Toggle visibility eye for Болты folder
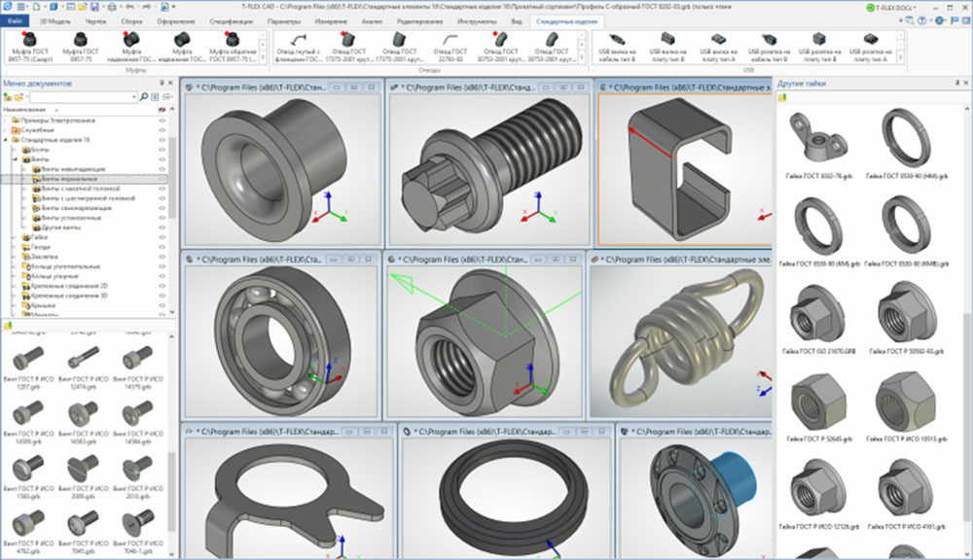 [162, 149]
